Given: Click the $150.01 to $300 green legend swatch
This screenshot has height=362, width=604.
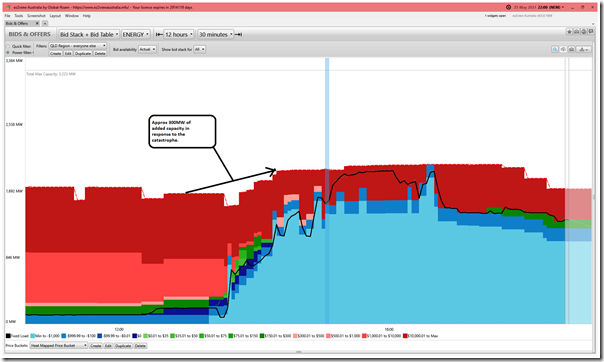Looking at the screenshot, I should coord(262,336).
